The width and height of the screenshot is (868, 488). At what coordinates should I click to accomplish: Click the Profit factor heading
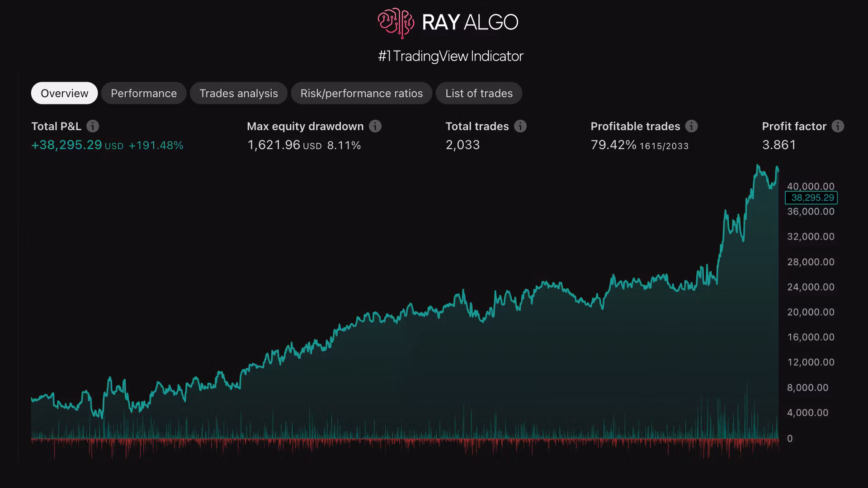pyautogui.click(x=794, y=127)
